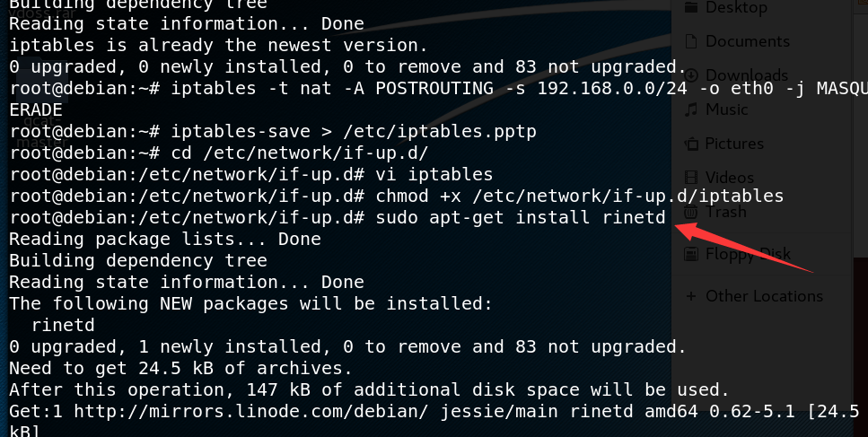Click the Floppy Disk drive icon
The height and width of the screenshot is (437, 868).
(x=691, y=254)
